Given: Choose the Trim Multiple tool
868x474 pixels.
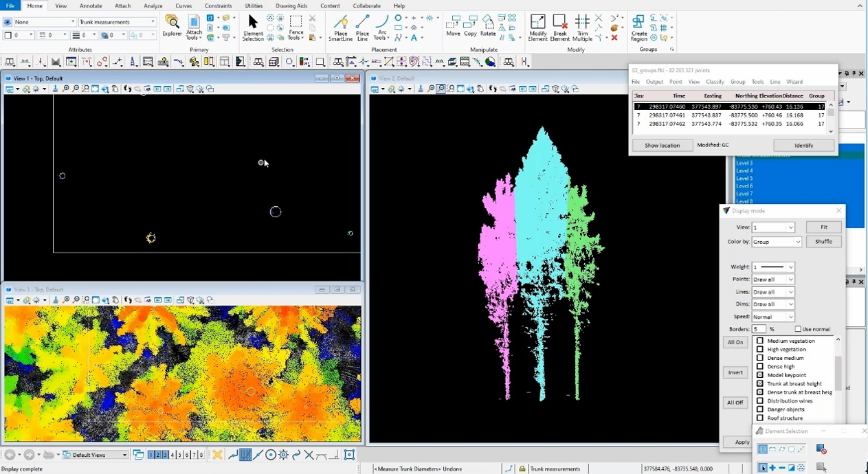Looking at the screenshot, I should pyautogui.click(x=582, y=26).
